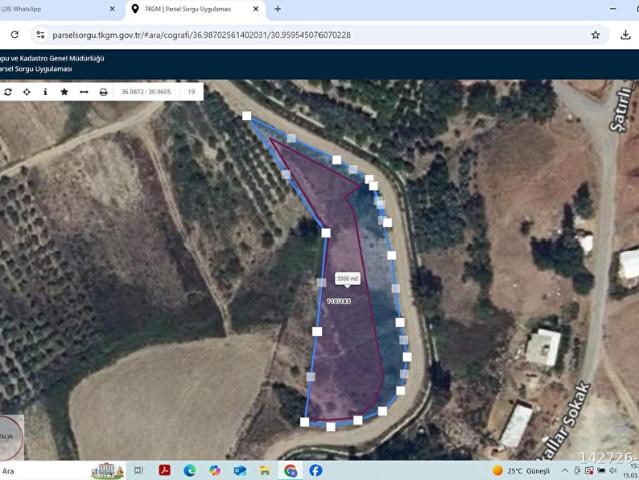Bookmark this page with the star icon
The width and height of the screenshot is (639, 480).
pos(595,34)
